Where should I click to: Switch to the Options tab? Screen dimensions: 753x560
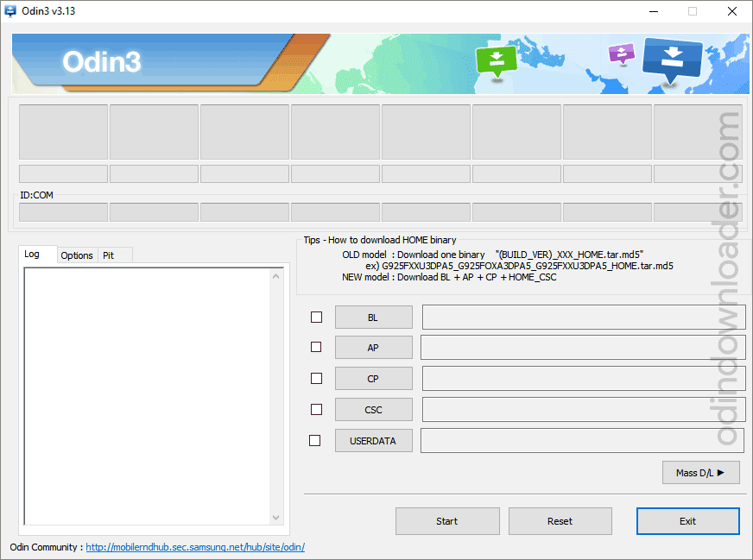click(77, 255)
